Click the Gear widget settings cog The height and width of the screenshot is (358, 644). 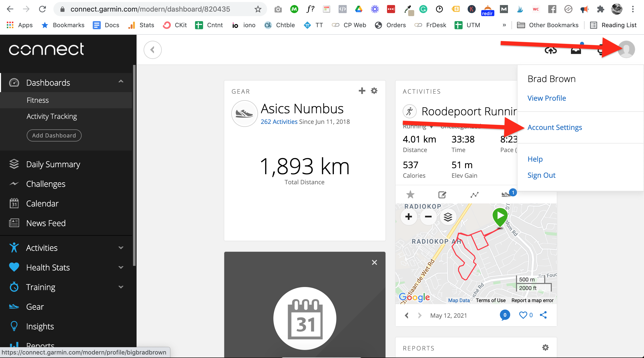coord(374,91)
